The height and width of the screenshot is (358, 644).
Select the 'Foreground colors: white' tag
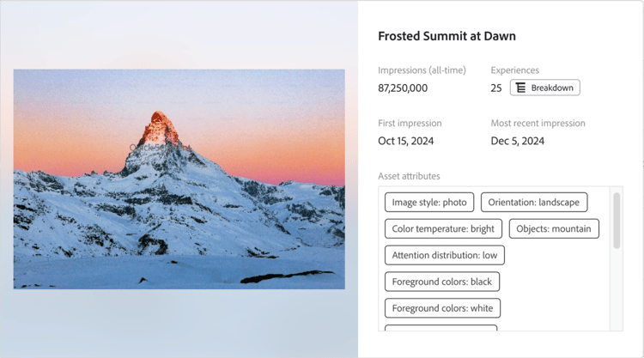(441, 308)
